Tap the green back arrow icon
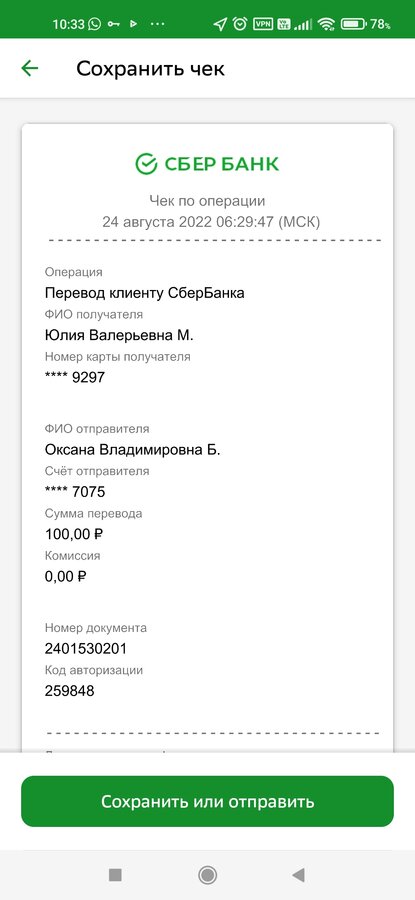Image resolution: width=415 pixels, height=900 pixels. pos(29,68)
